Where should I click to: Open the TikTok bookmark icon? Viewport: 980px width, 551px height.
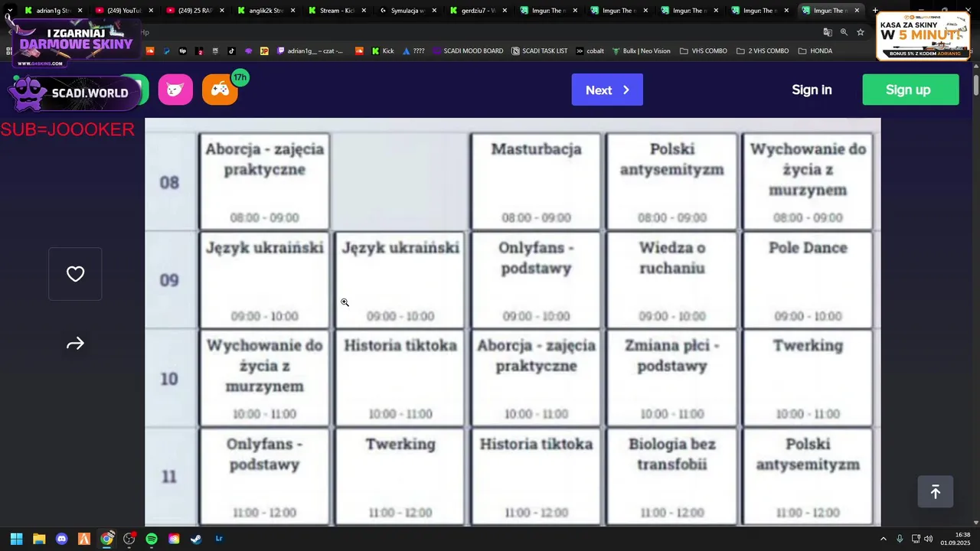point(232,51)
